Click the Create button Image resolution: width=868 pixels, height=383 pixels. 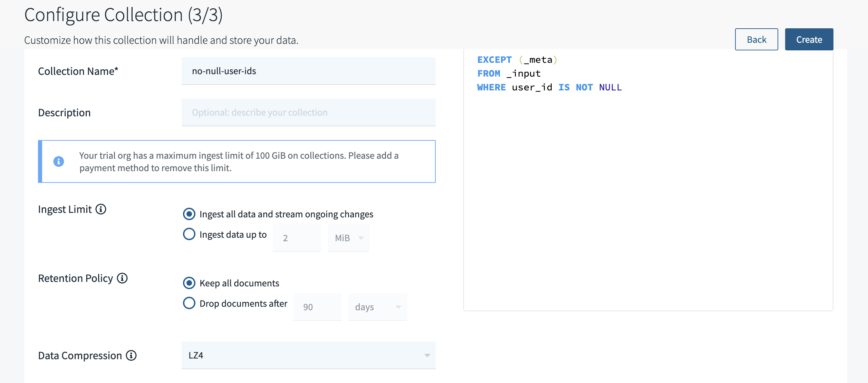[x=809, y=40]
